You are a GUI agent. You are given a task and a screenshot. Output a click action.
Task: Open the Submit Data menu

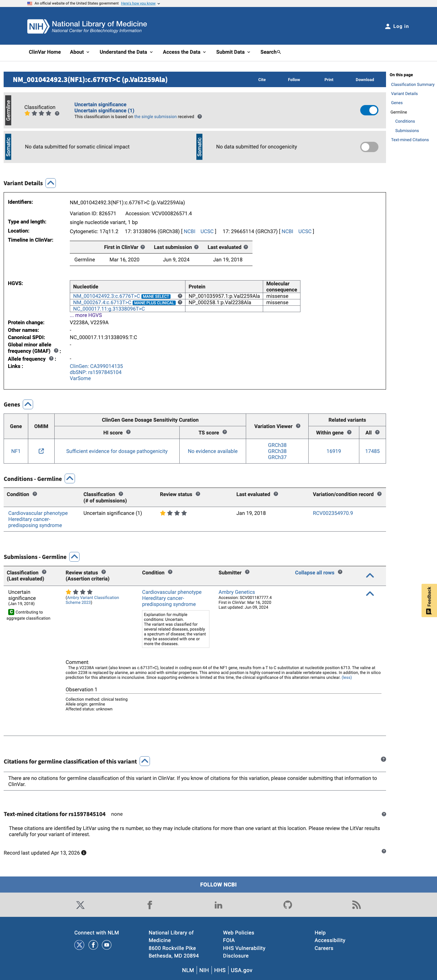[233, 52]
